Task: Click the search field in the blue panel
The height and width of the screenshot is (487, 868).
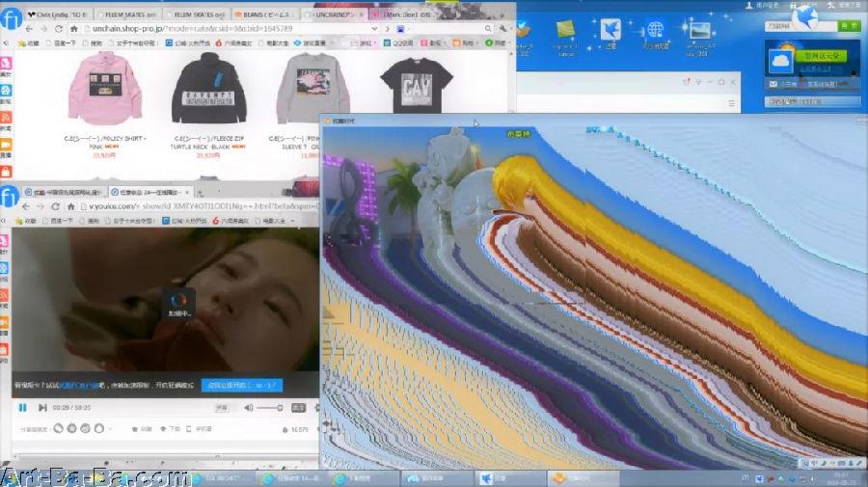Action: click(x=800, y=26)
